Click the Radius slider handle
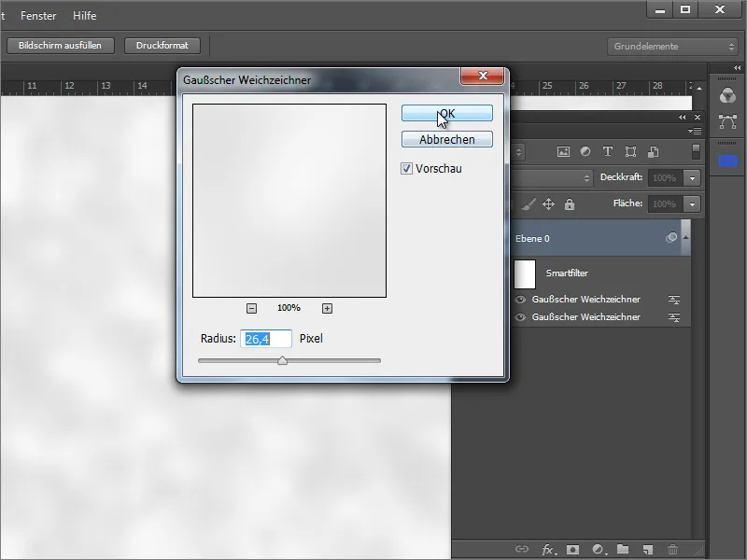Viewport: 747px width, 560px height. pyautogui.click(x=283, y=360)
